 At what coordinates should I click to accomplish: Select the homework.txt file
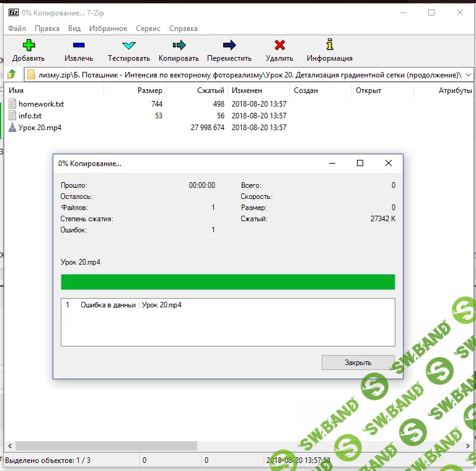click(41, 104)
